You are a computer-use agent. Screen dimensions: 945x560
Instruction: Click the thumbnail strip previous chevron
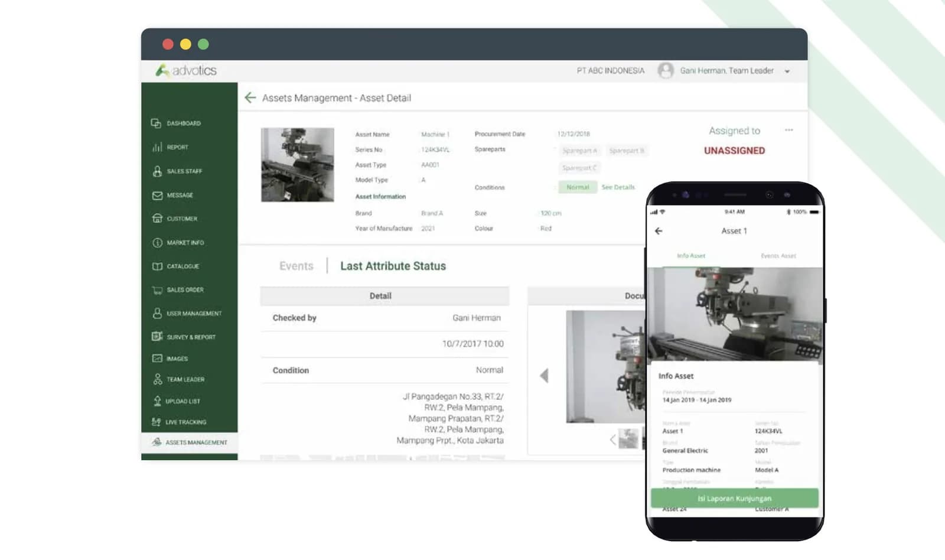click(x=612, y=439)
